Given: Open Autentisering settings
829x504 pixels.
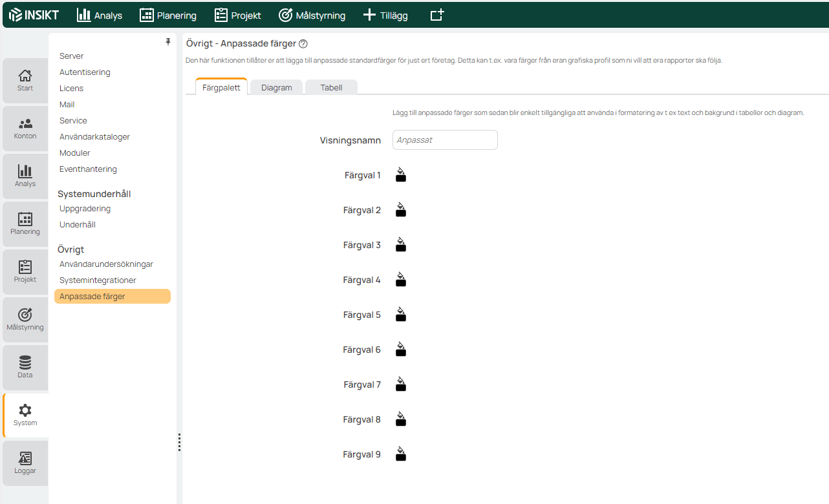Looking at the screenshot, I should click(85, 72).
